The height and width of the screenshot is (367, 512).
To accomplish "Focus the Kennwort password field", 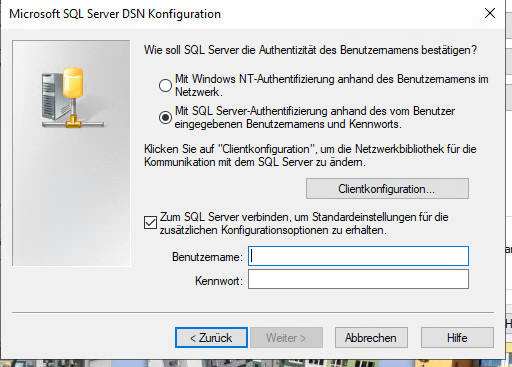I will [358, 279].
